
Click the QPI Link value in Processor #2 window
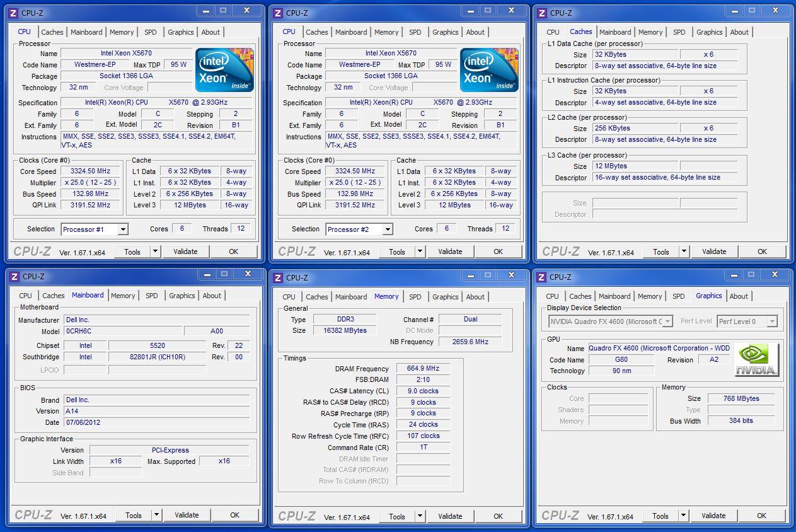tap(356, 205)
